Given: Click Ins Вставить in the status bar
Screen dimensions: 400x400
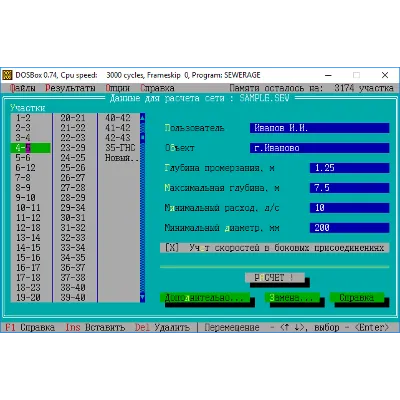Looking at the screenshot, I should 95,327.
